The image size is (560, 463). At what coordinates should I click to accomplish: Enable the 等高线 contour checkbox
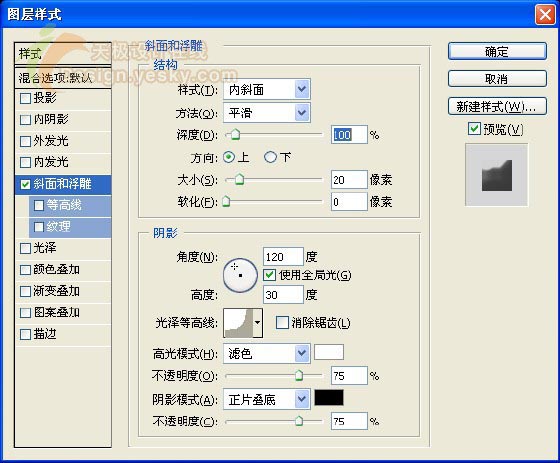click(x=39, y=205)
